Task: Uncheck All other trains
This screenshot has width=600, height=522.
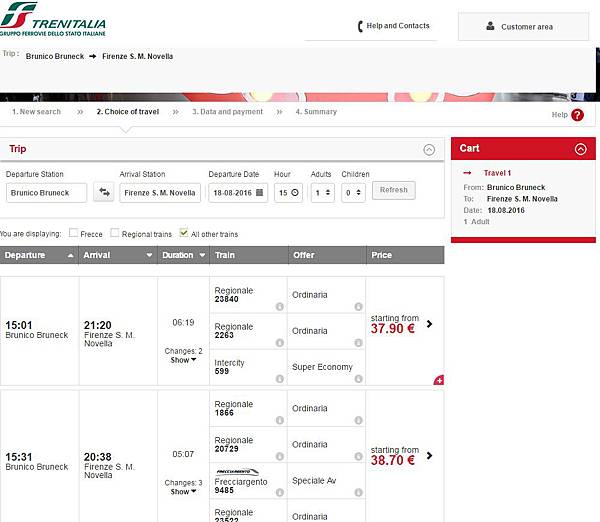Action: click(184, 233)
